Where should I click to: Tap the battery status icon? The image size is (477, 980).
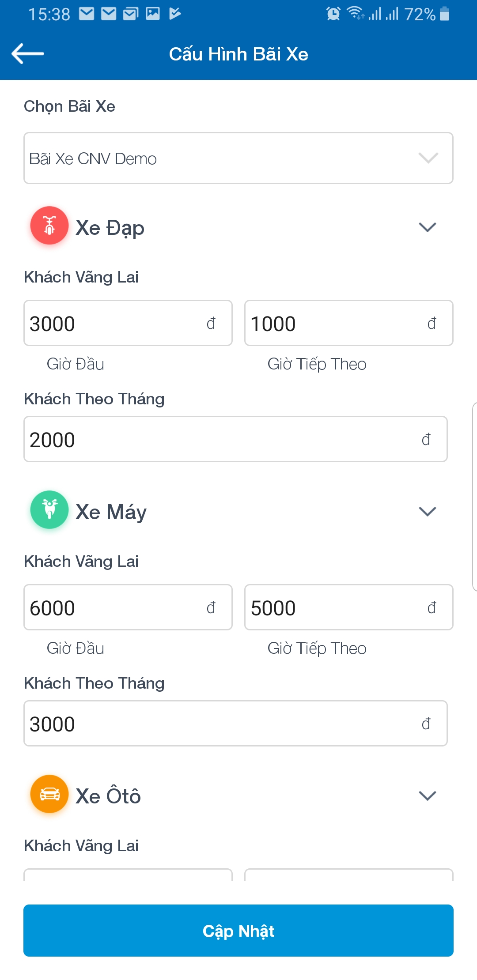coord(445,14)
